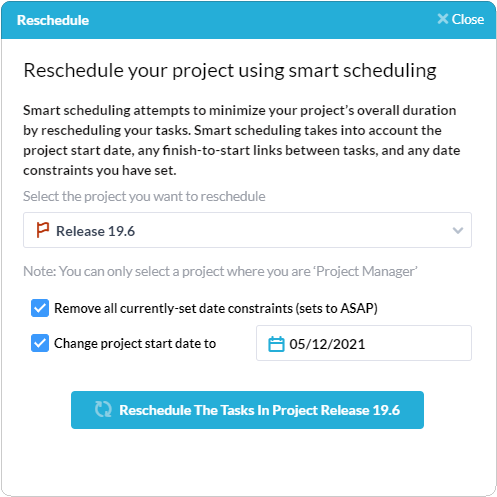Image resolution: width=497 pixels, height=497 pixels.
Task: Edit the 05/12/2021 start date field
Action: pos(364,343)
